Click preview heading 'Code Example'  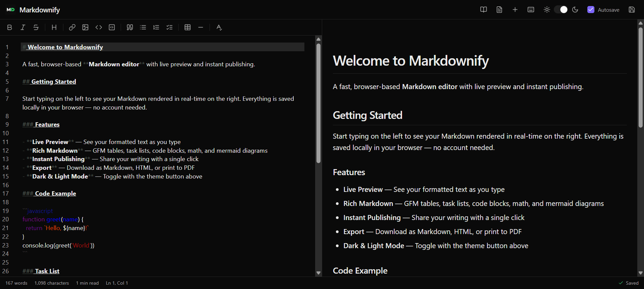(360, 271)
